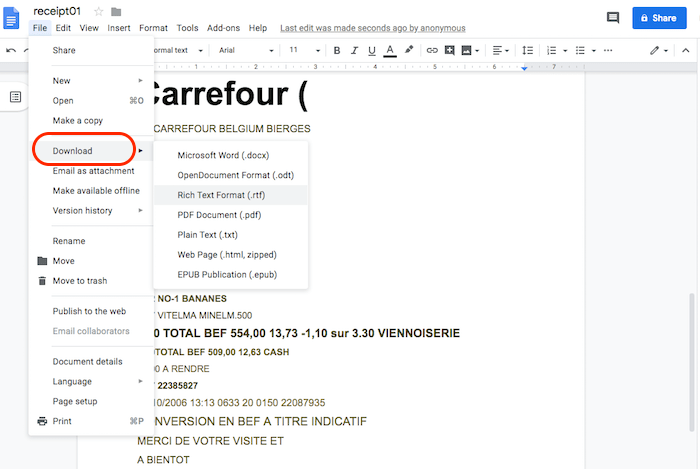Click the Bold formatting icon
The image size is (700, 469).
(x=337, y=50)
